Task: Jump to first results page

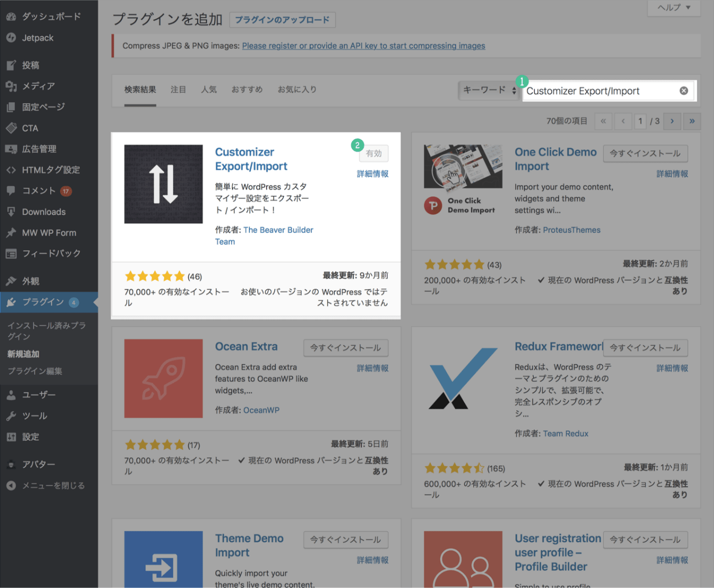Action: click(x=603, y=121)
